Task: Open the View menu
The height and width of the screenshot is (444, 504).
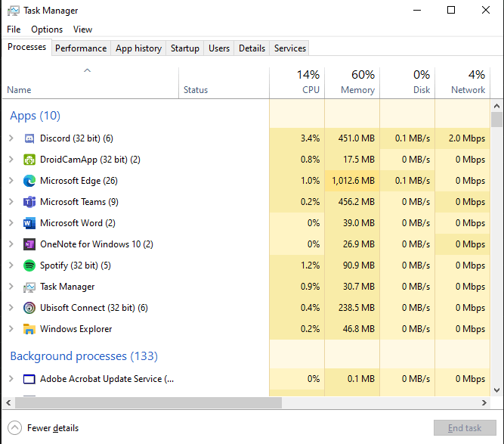Action: pyautogui.click(x=82, y=29)
